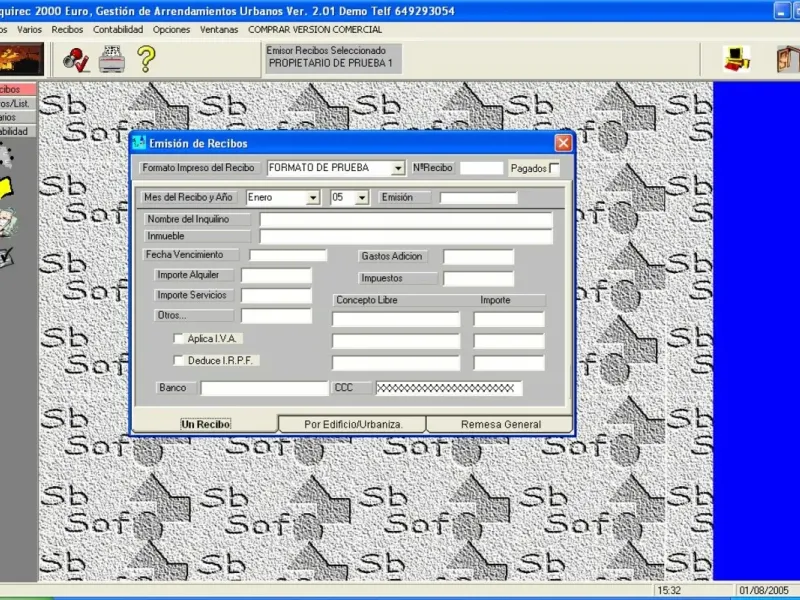The image size is (800, 600).
Task: Select the sidebar tab ending in 'os/List.'
Action: coord(18,104)
